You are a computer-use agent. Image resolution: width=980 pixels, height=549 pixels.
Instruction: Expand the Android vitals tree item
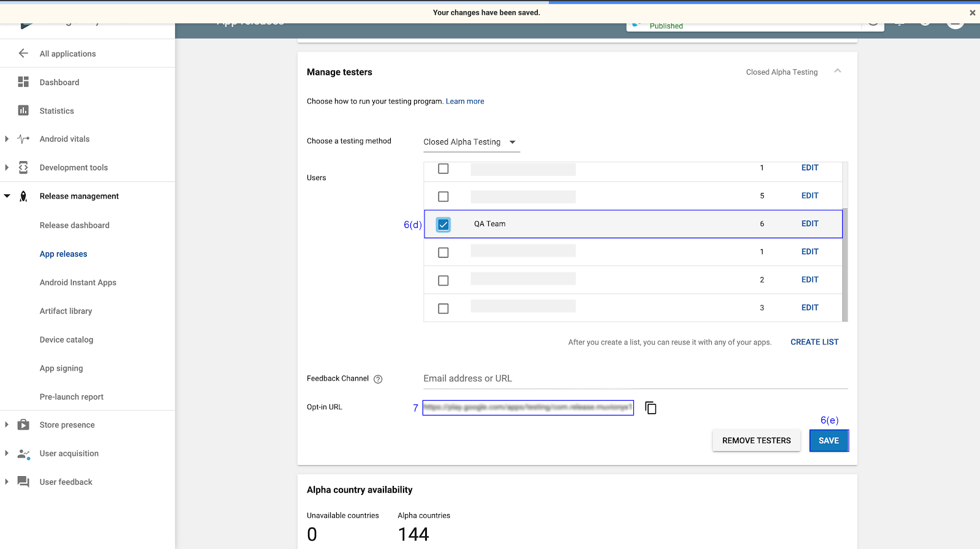click(x=7, y=139)
